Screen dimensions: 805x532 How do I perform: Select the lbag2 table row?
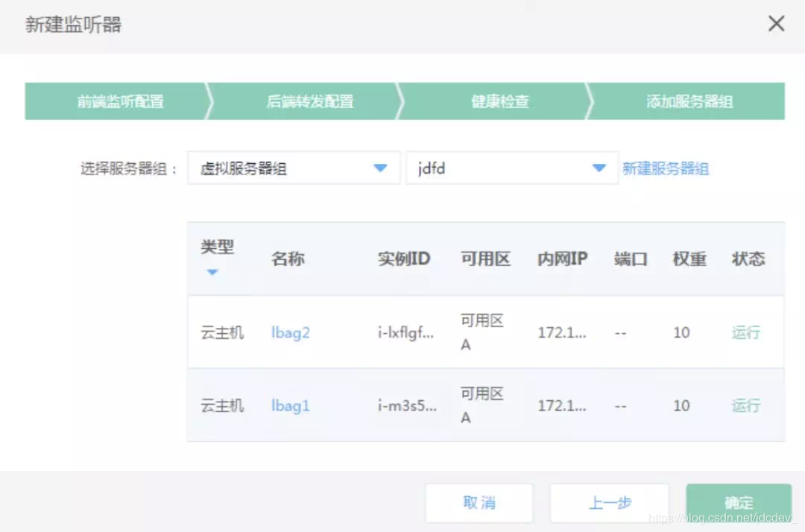tap(484, 332)
